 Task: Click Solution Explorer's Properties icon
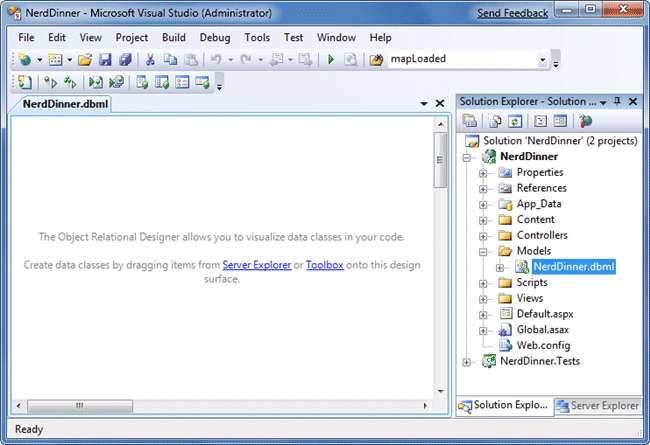click(469, 121)
